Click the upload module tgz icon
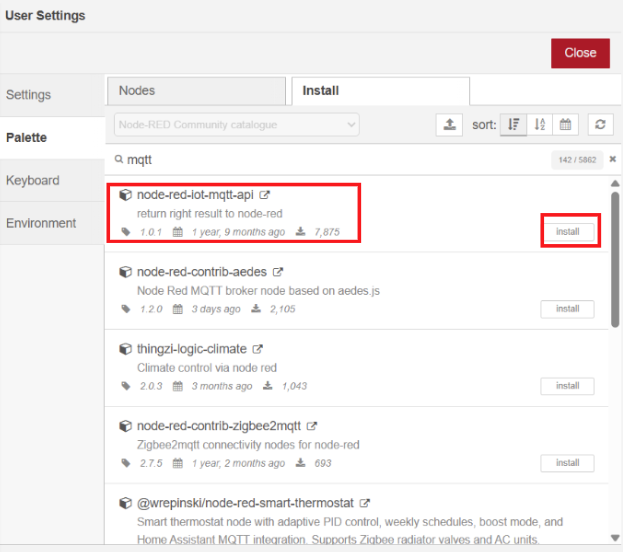 [x=450, y=125]
